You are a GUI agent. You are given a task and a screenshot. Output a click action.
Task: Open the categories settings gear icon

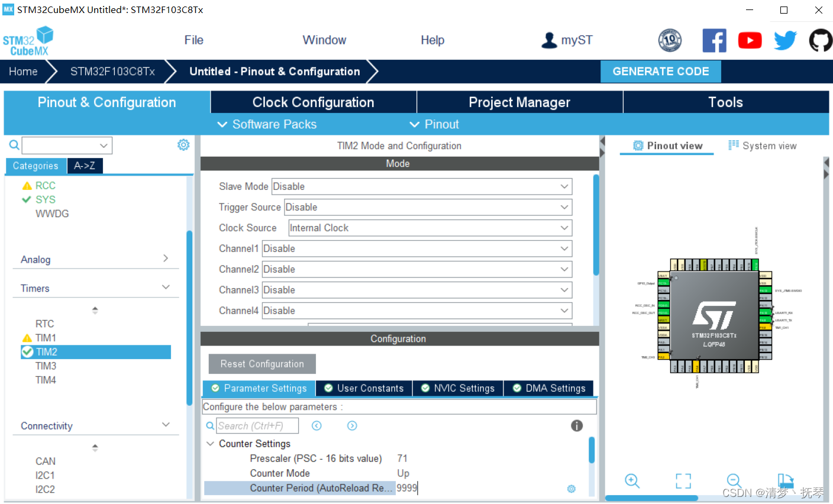point(183,145)
